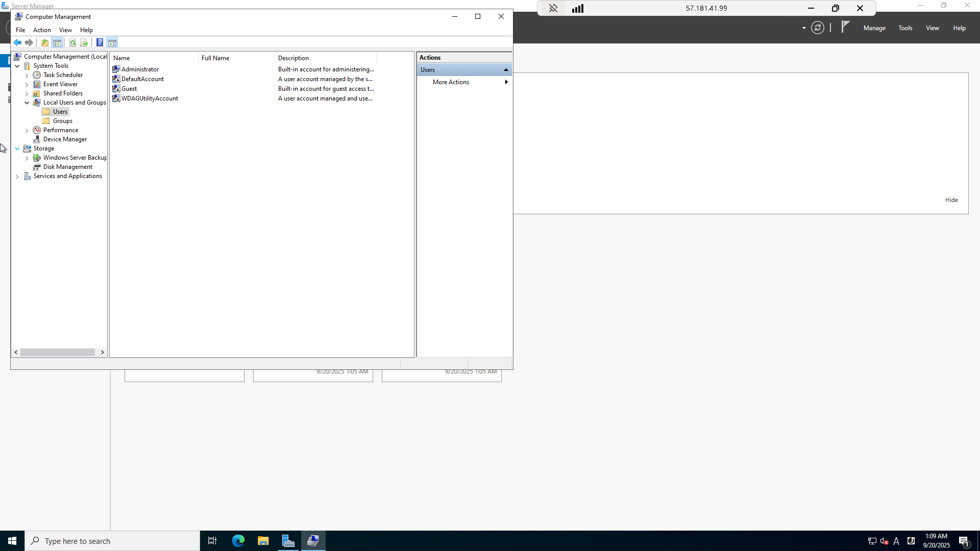Viewport: 980px width, 551px height.
Task: Click the Back arrow toolbar icon
Action: pyautogui.click(x=17, y=43)
